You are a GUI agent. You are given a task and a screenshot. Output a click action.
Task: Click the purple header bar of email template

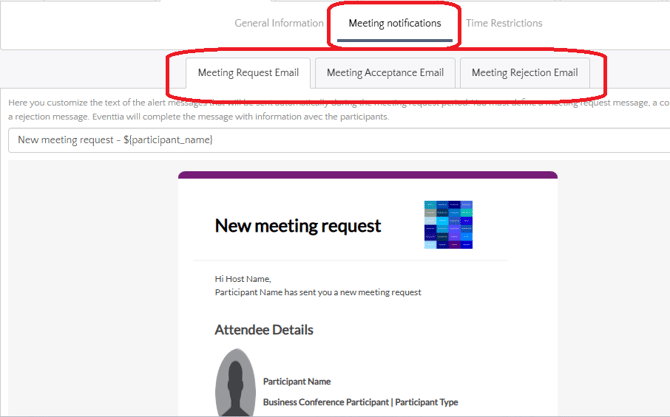[367, 175]
